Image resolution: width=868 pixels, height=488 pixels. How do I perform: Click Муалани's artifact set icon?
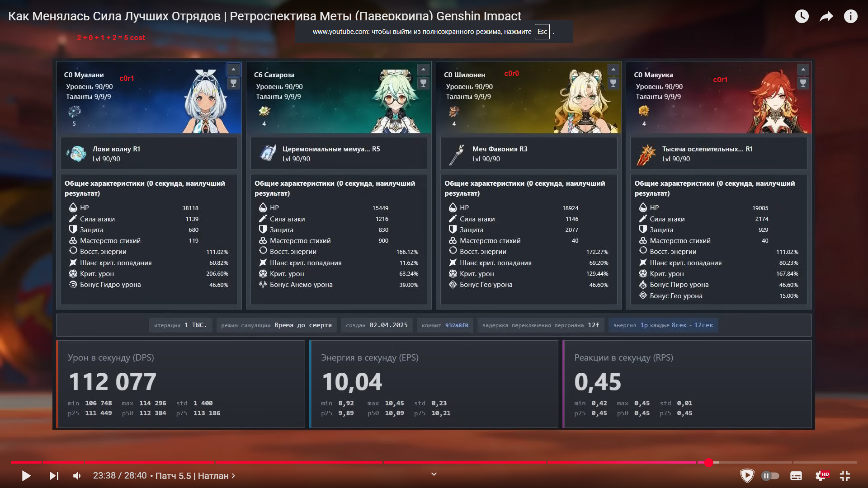pos(74,111)
